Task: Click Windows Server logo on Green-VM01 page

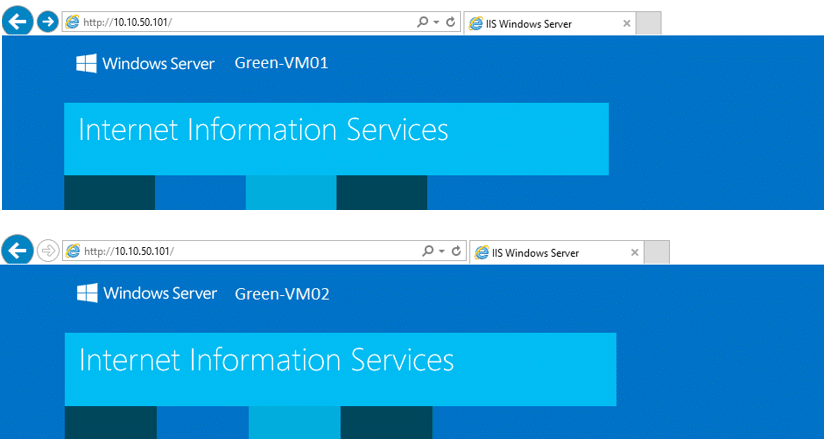Action: 146,64
